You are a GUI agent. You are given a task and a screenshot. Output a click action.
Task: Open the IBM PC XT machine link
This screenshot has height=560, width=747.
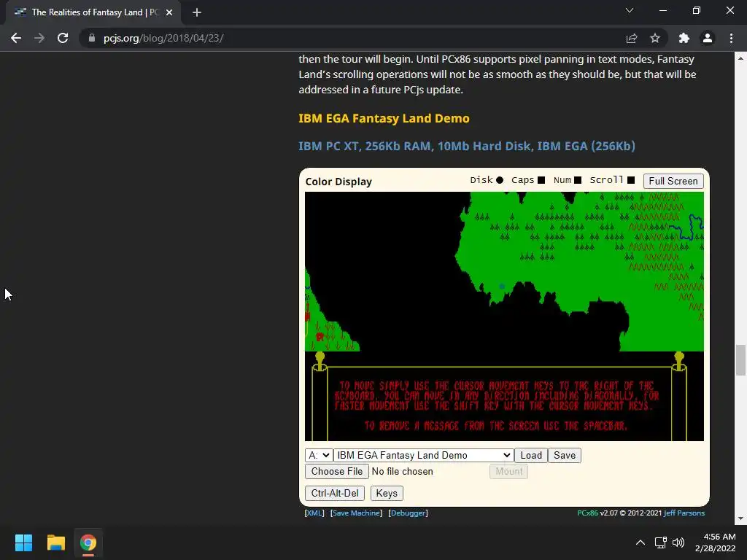click(x=467, y=146)
